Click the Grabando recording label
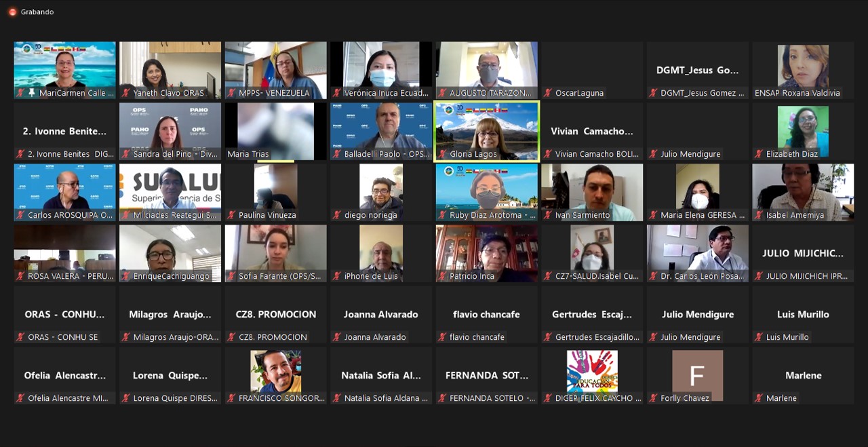The width and height of the screenshot is (868, 447). pyautogui.click(x=37, y=12)
